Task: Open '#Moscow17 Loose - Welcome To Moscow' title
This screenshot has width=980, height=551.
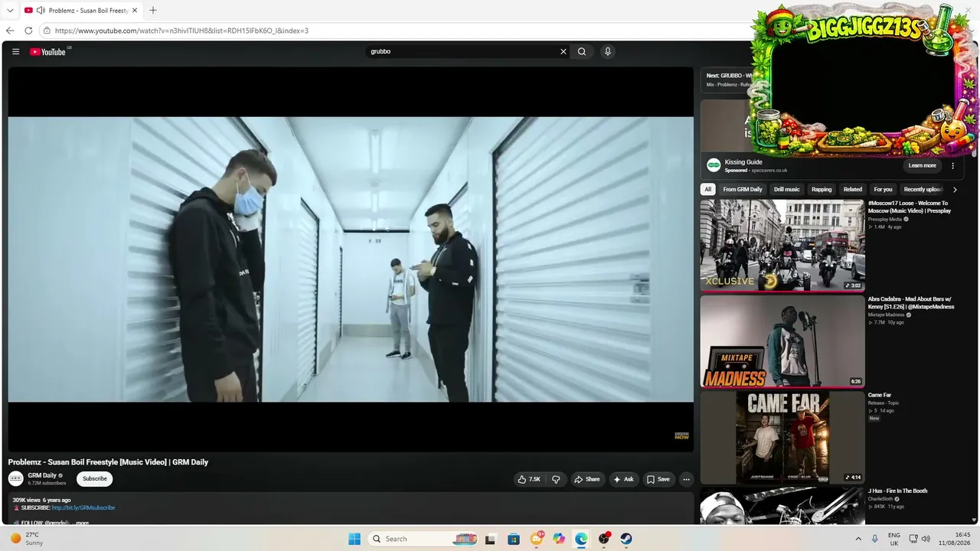Action: 910,207
